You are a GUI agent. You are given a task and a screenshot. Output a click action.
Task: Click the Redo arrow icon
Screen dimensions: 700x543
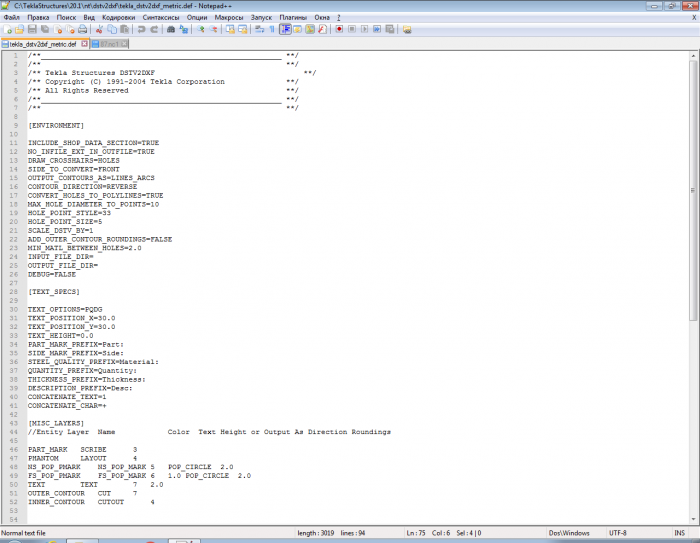point(154,29)
